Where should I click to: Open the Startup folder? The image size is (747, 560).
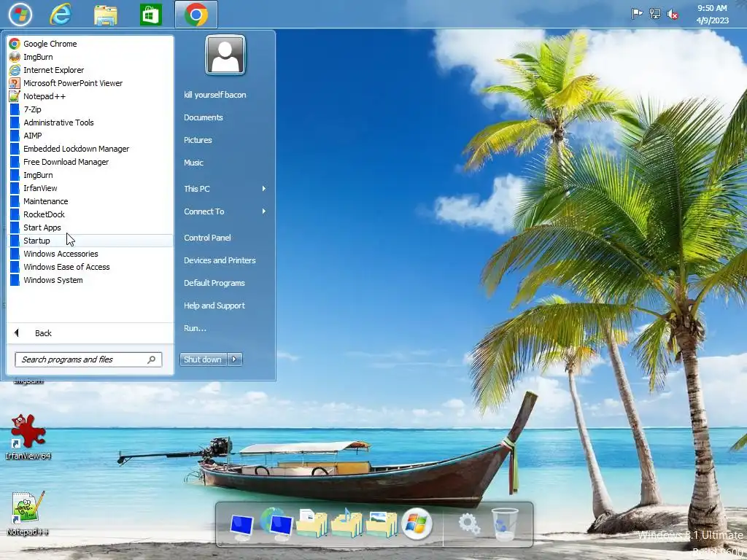pos(90,241)
